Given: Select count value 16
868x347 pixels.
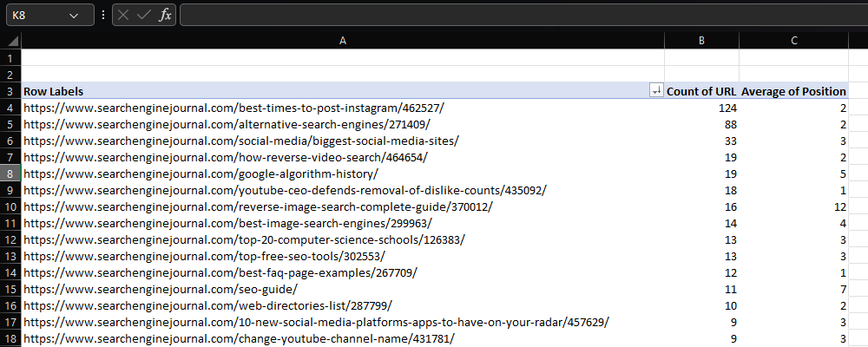Looking at the screenshot, I should [x=701, y=207].
